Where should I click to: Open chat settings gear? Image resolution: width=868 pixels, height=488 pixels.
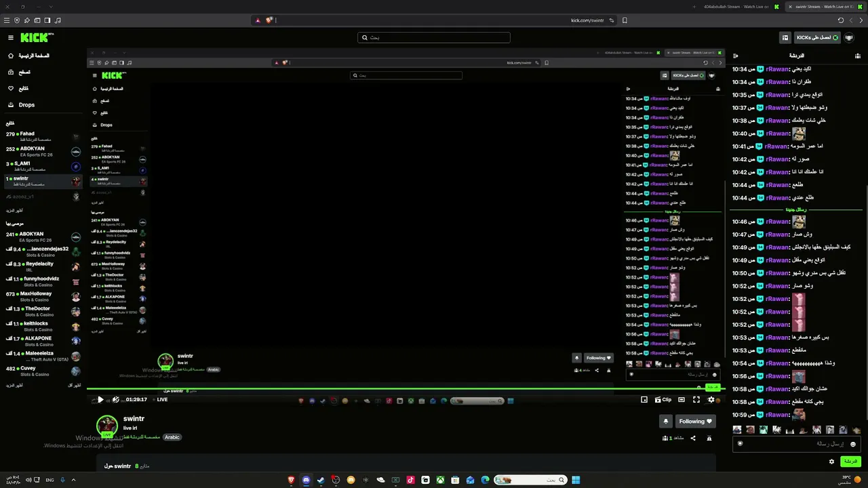click(x=831, y=462)
